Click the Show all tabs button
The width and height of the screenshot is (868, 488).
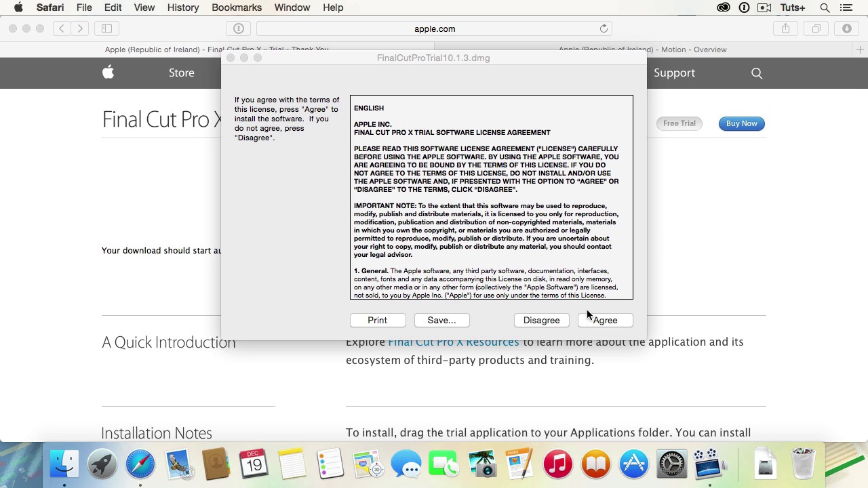(816, 28)
